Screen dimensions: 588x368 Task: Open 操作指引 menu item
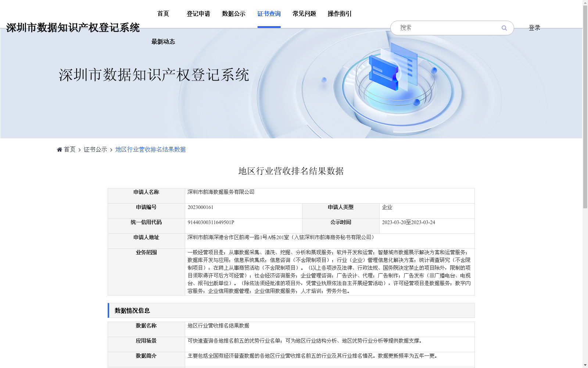click(340, 14)
